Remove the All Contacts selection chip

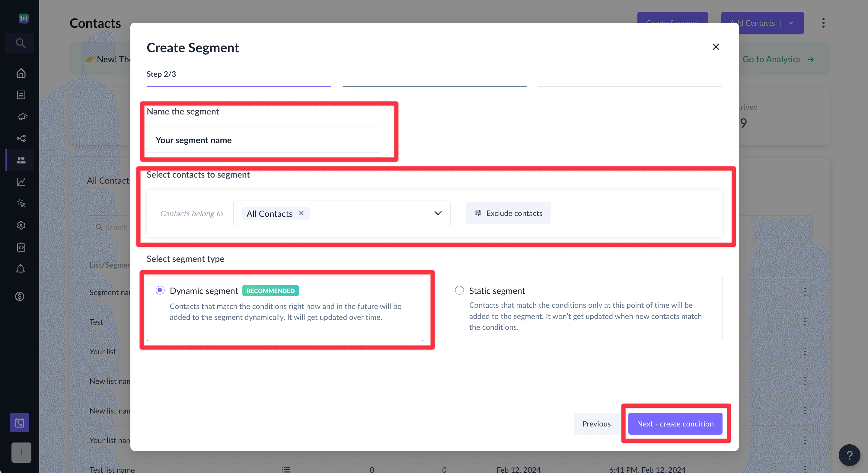point(301,213)
